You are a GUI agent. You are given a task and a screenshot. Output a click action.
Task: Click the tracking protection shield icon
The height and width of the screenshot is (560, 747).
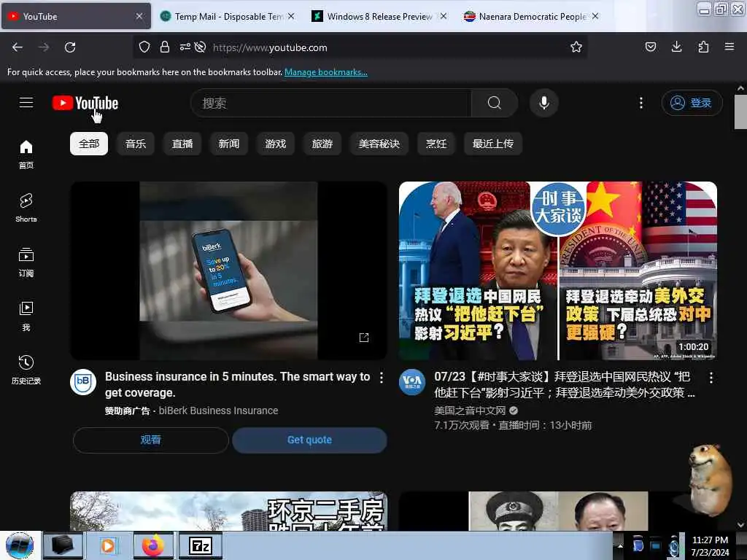[144, 47]
